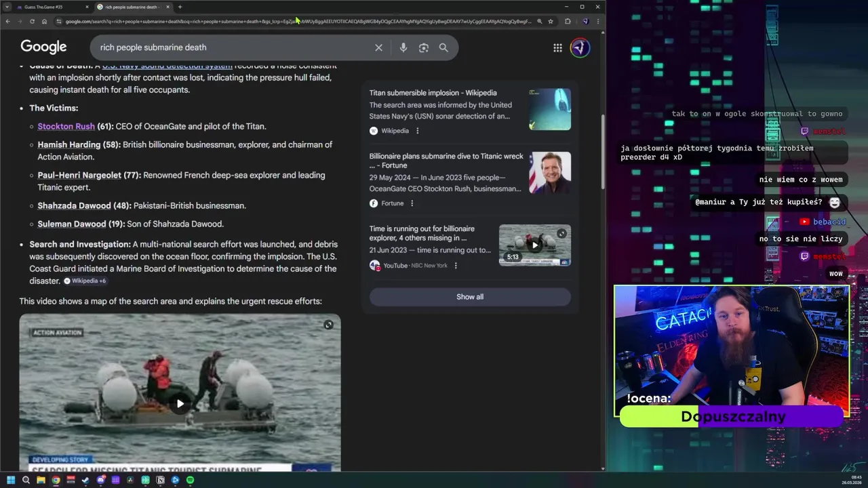
Task: Open more options for YouTube NBC result
Action: pos(456,266)
